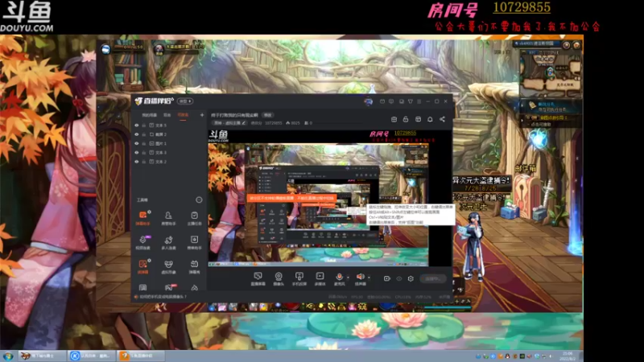Click the room number 10729855 text overlay
Screen dimensions: 644x362
pyautogui.click(x=522, y=7)
